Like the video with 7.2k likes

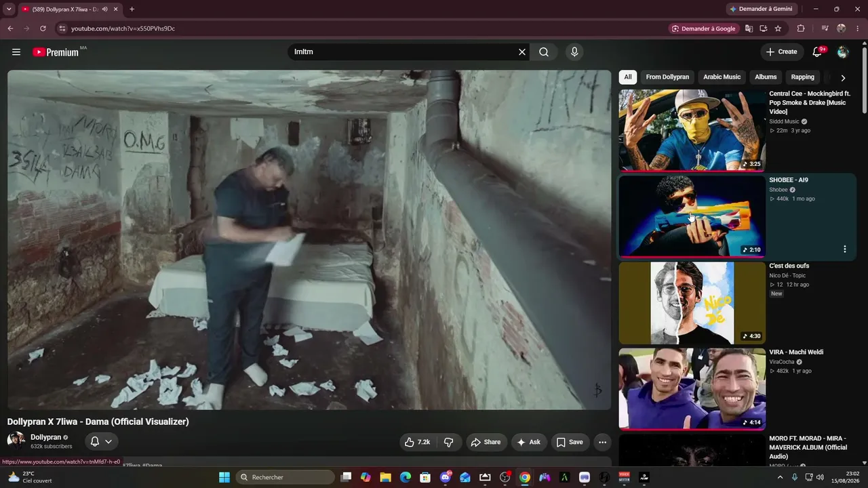coord(418,442)
